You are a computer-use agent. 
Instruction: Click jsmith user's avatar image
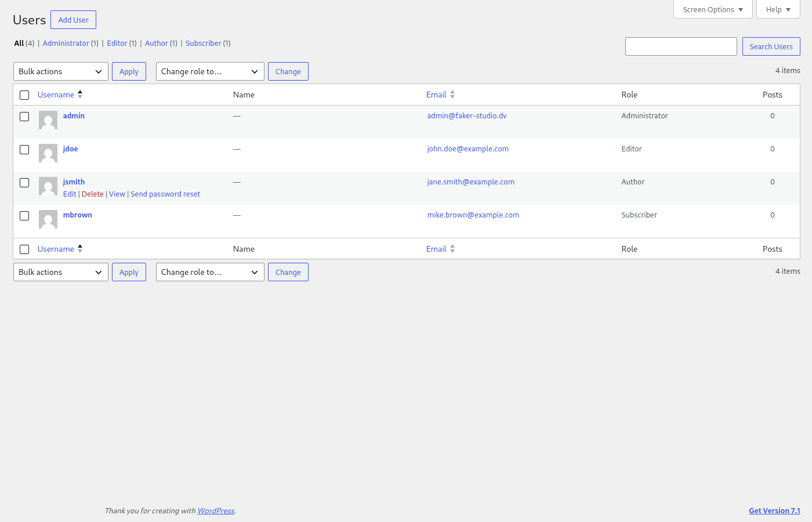tap(48, 186)
